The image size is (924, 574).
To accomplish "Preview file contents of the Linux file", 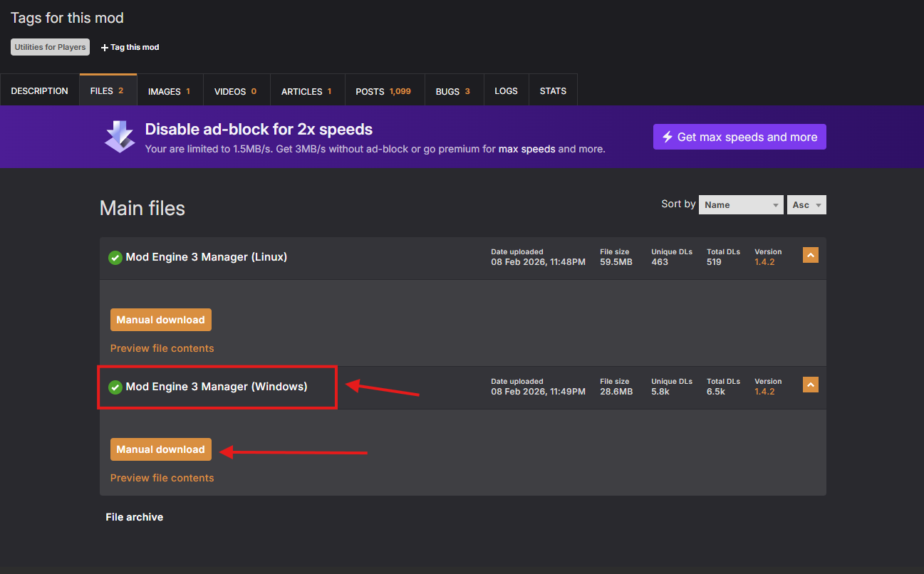I will [162, 348].
